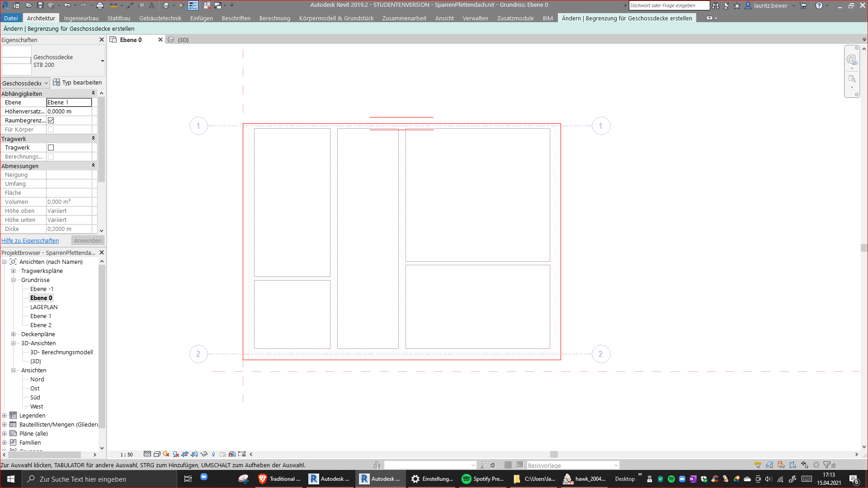The height and width of the screenshot is (488, 868).
Task: Click the keyword search input field
Action: (669, 5)
